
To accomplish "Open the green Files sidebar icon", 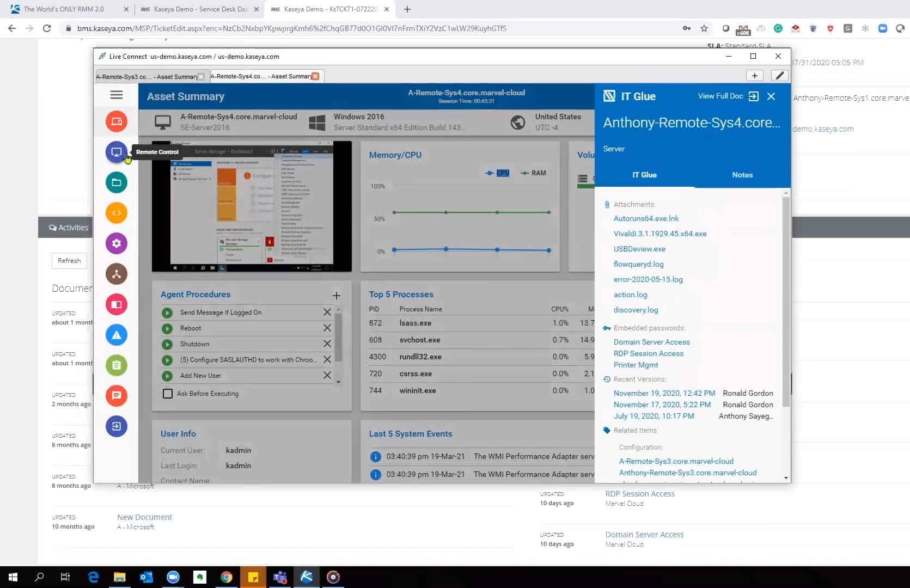I will coord(117,182).
